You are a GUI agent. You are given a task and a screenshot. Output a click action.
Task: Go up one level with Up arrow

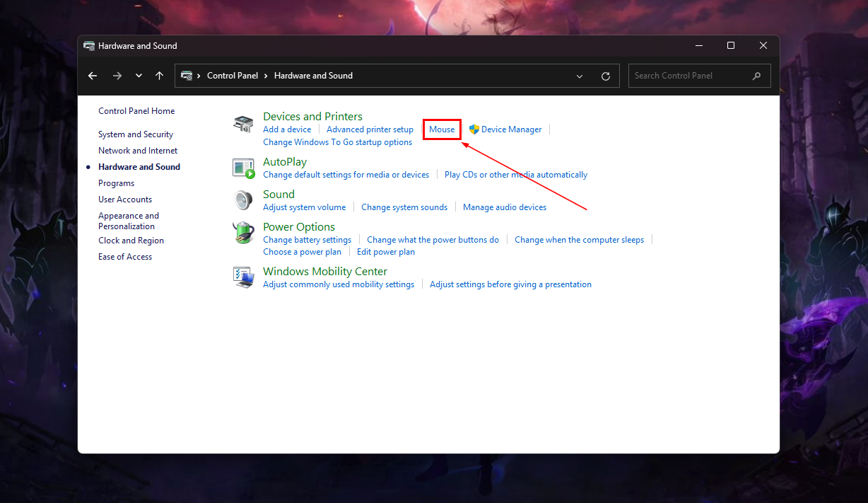point(160,76)
